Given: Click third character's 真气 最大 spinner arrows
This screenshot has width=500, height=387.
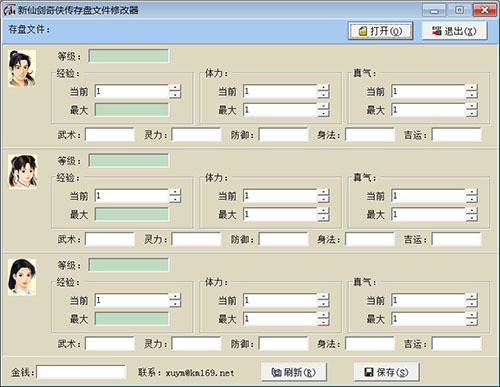Looking at the screenshot, I should click(472, 318).
